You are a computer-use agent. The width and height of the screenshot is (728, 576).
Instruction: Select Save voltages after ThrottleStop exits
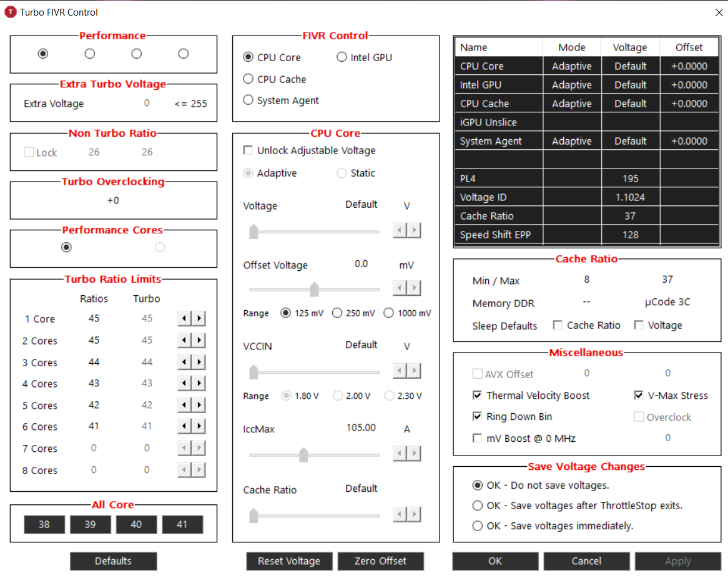577,505
